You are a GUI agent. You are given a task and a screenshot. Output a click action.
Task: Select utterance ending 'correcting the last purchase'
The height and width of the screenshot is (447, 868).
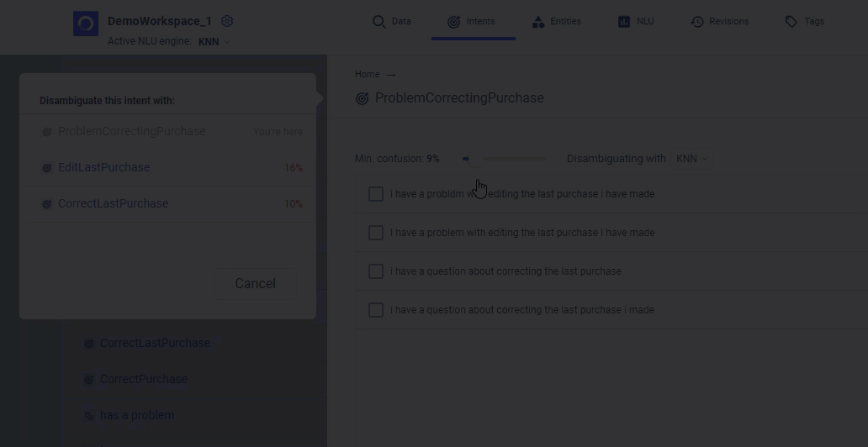(x=505, y=271)
